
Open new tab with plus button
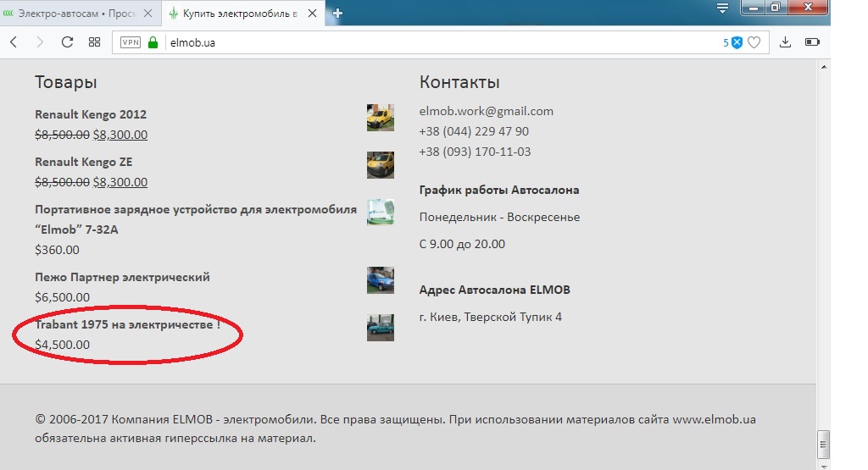(x=338, y=13)
